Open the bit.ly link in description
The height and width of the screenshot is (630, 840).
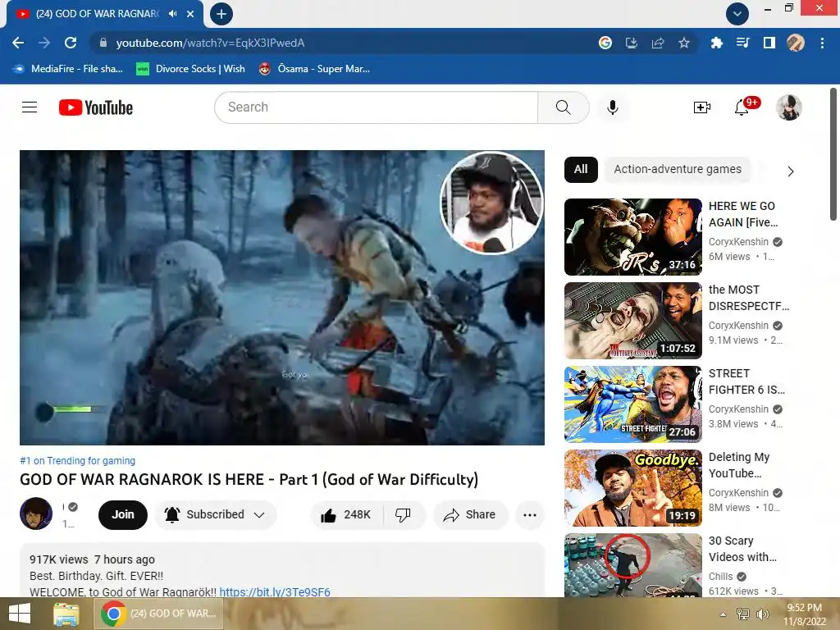pos(275,592)
